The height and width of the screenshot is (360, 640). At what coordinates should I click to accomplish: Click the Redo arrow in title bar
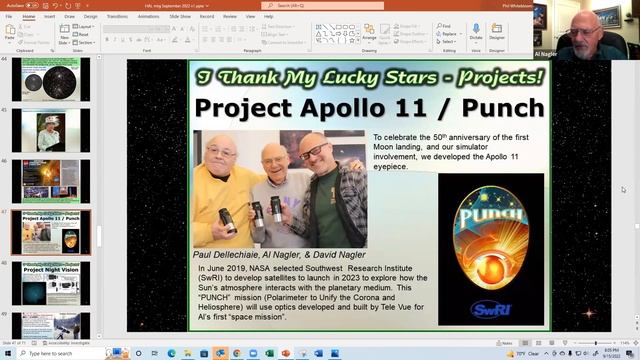pos(68,6)
